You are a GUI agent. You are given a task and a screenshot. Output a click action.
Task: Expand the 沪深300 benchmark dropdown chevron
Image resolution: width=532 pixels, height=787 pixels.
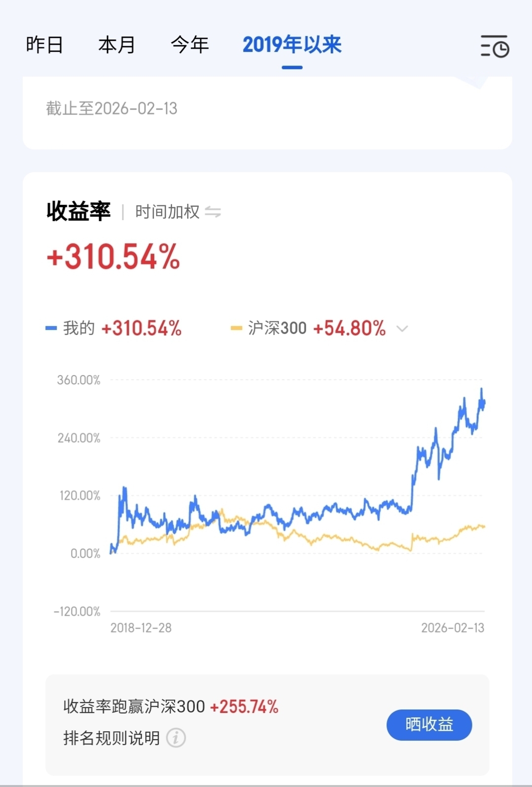click(x=402, y=329)
